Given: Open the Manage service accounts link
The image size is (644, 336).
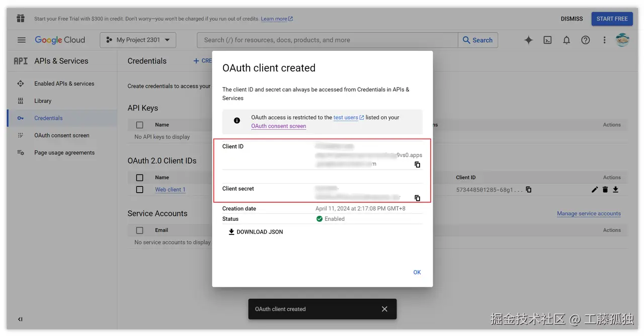Looking at the screenshot, I should point(589,213).
